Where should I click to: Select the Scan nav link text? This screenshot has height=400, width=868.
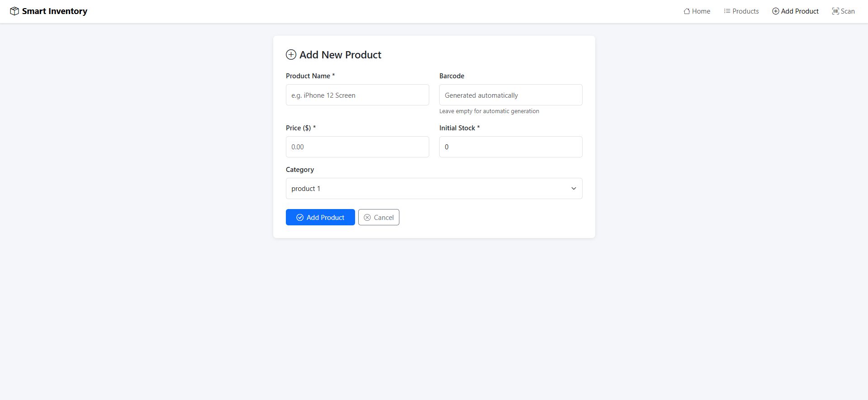pos(848,11)
